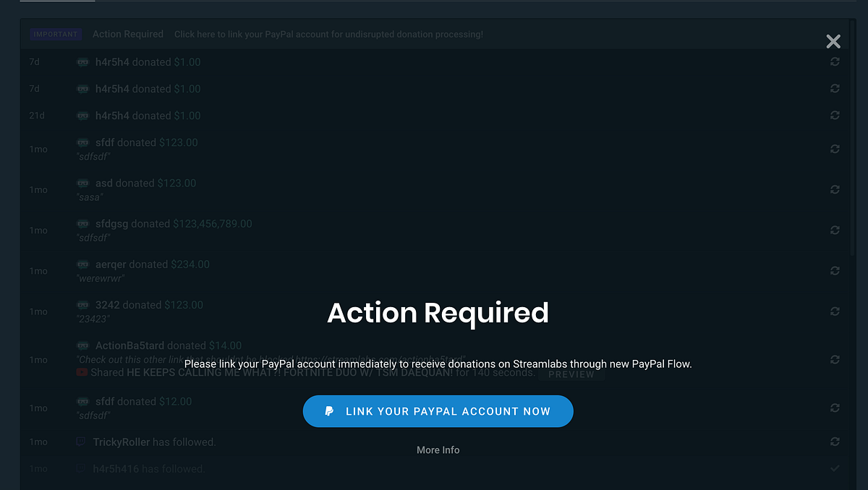Click the Twitch follow icon beside TrickyRoller
This screenshot has width=868, height=490.
82,442
